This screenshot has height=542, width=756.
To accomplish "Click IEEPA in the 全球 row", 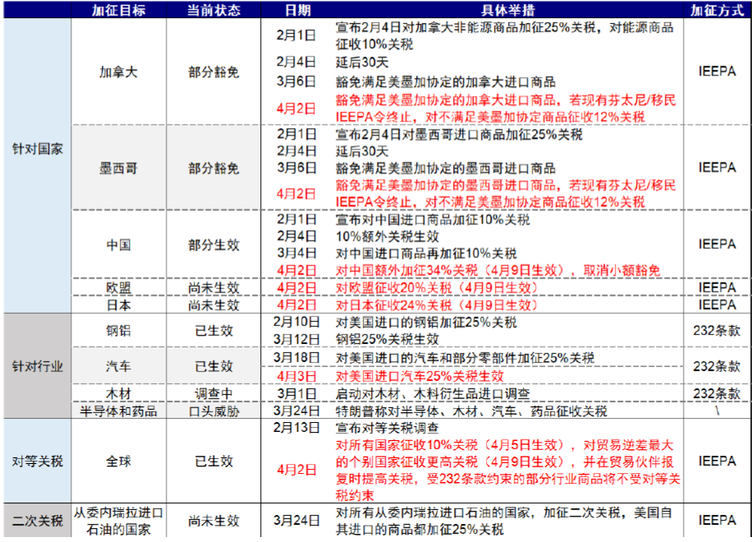I will point(717,462).
